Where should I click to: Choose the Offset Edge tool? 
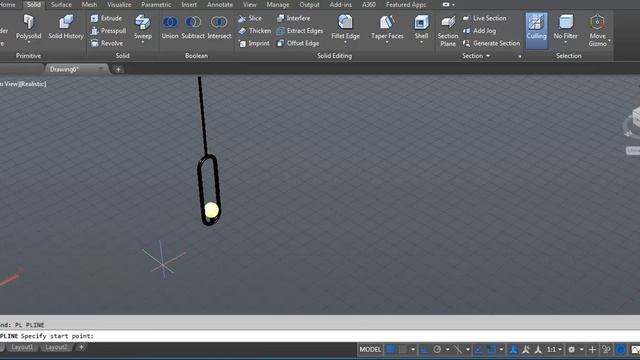[298, 43]
